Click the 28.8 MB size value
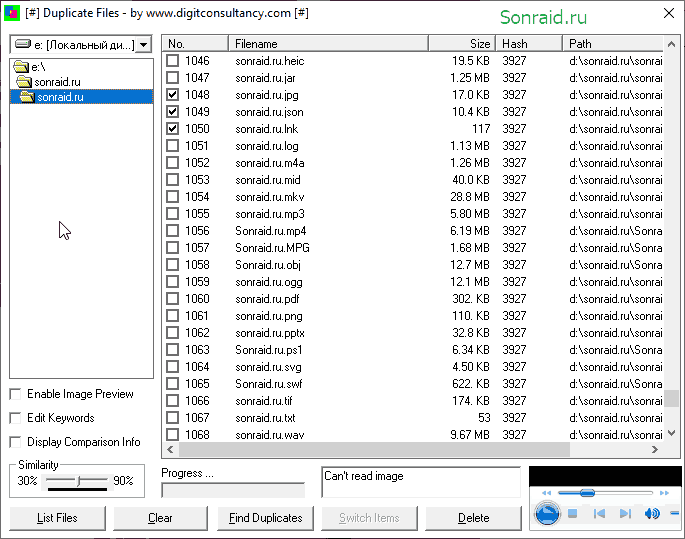Image resolution: width=685 pixels, height=539 pixels. pyautogui.click(x=470, y=197)
